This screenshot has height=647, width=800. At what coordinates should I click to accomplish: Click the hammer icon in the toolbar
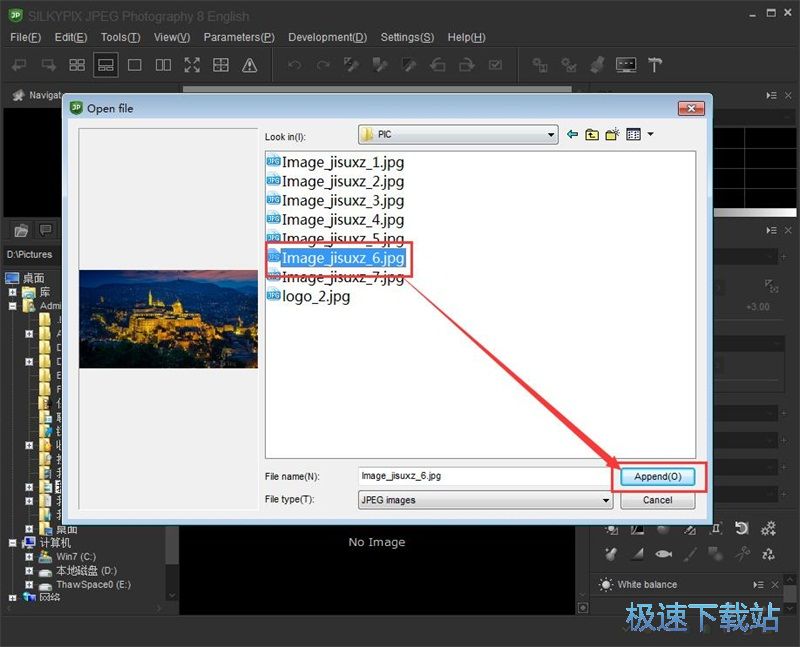(x=655, y=65)
